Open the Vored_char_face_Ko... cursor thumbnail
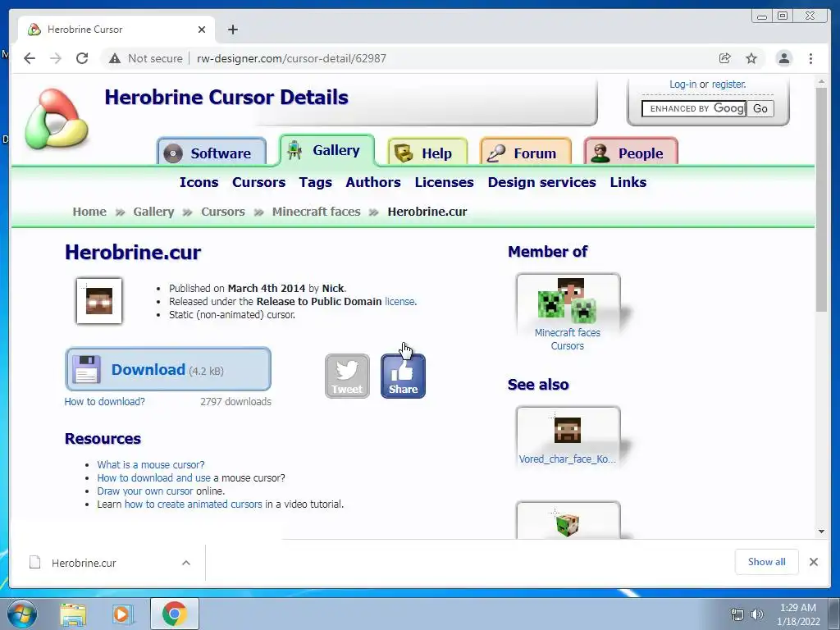Screen dimensions: 840x630 point(568,430)
